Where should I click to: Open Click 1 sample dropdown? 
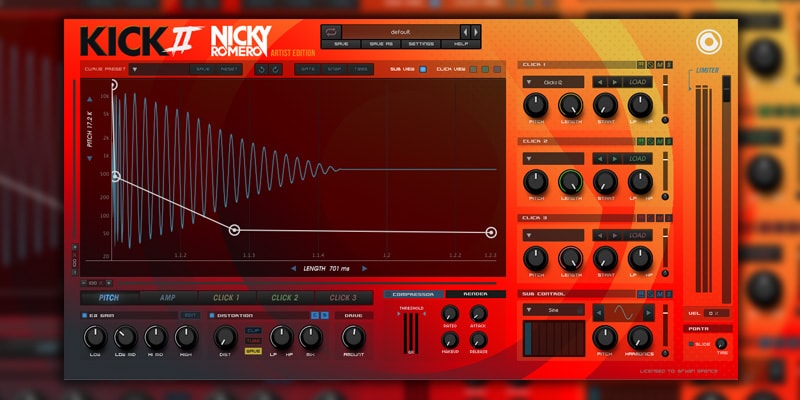(x=553, y=82)
